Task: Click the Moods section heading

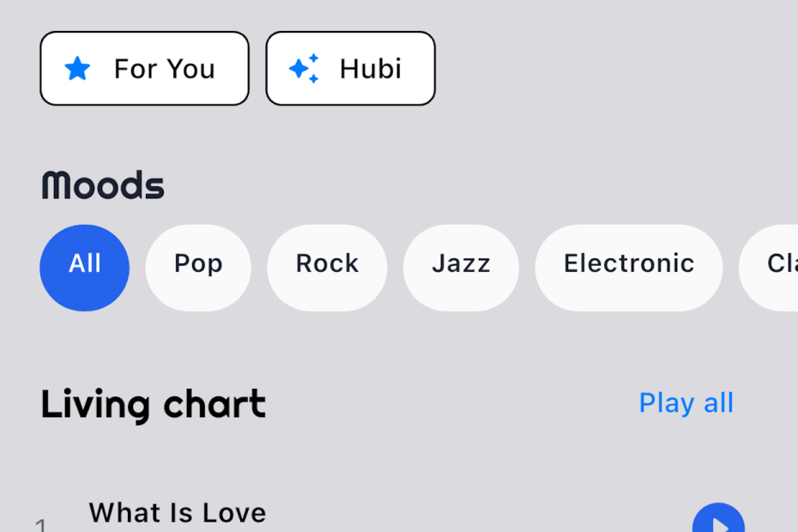Action: 103,185
